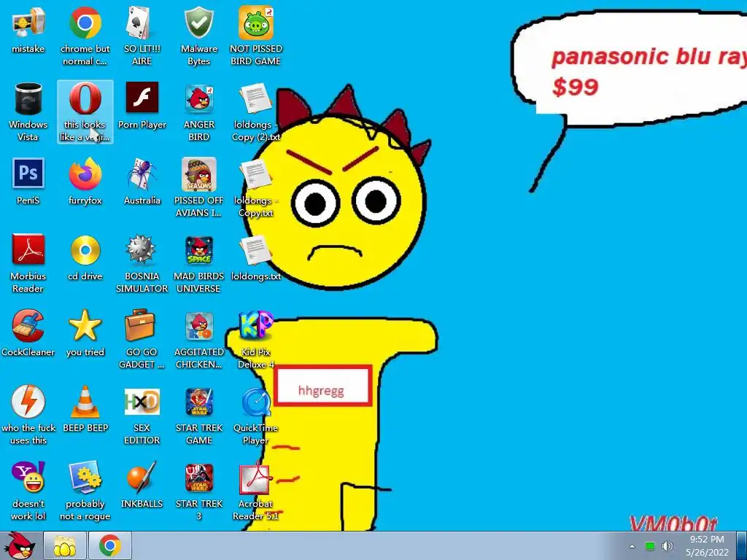
Task: Select the HxD hex editor icon
Action: click(142, 402)
